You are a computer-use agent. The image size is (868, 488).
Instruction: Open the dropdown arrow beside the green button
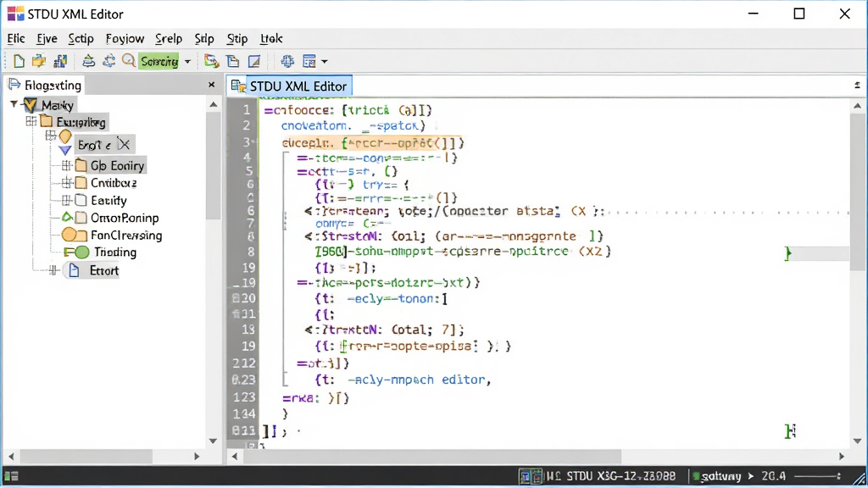[187, 61]
